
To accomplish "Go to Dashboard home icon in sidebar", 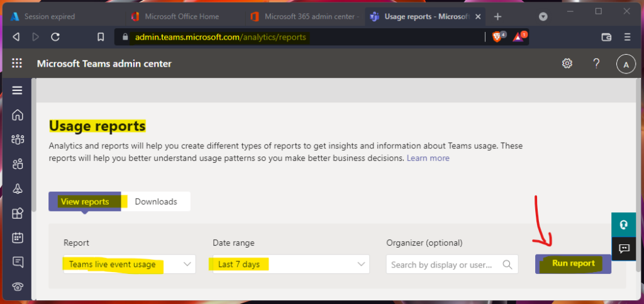I will [17, 115].
